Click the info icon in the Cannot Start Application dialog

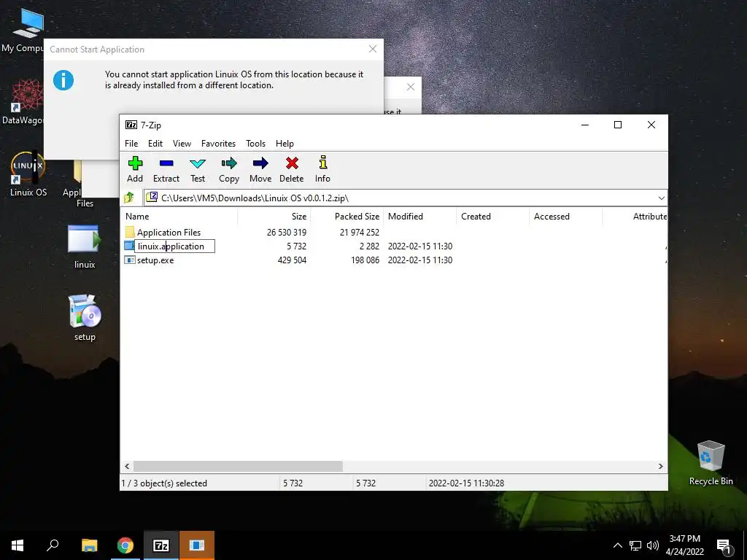pos(63,80)
